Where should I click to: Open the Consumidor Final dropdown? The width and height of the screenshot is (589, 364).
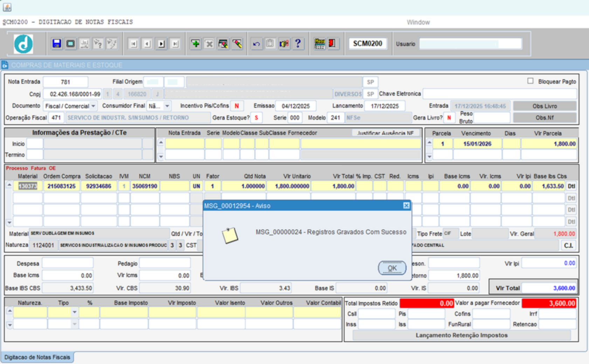[167, 106]
